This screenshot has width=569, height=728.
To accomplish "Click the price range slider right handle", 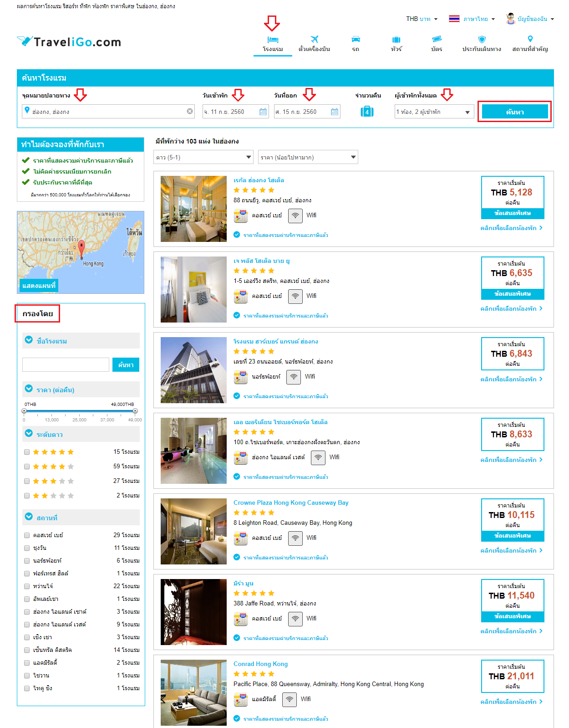I will pos(135,411).
